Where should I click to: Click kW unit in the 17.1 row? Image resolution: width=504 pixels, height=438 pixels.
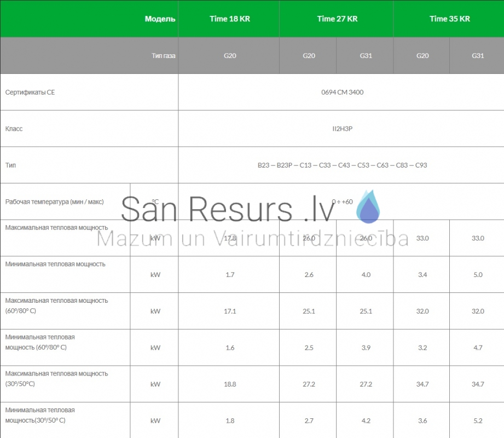(x=155, y=311)
